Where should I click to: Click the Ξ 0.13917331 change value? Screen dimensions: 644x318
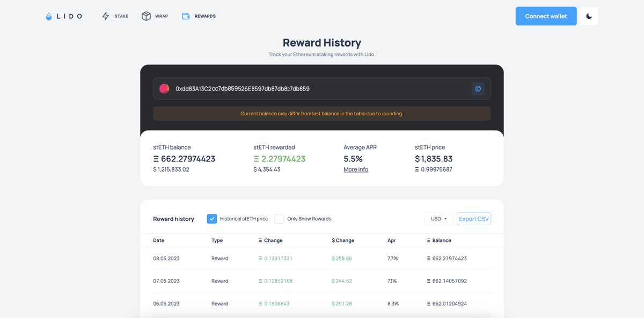(275, 258)
